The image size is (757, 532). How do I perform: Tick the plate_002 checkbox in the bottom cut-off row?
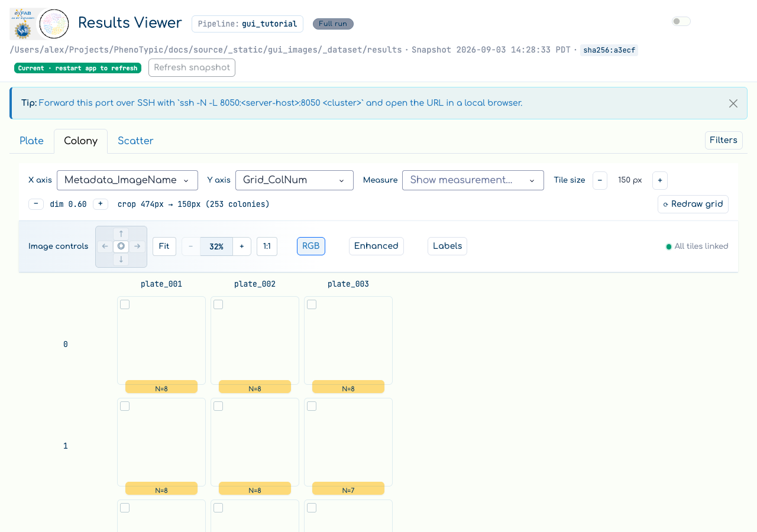tap(218, 508)
